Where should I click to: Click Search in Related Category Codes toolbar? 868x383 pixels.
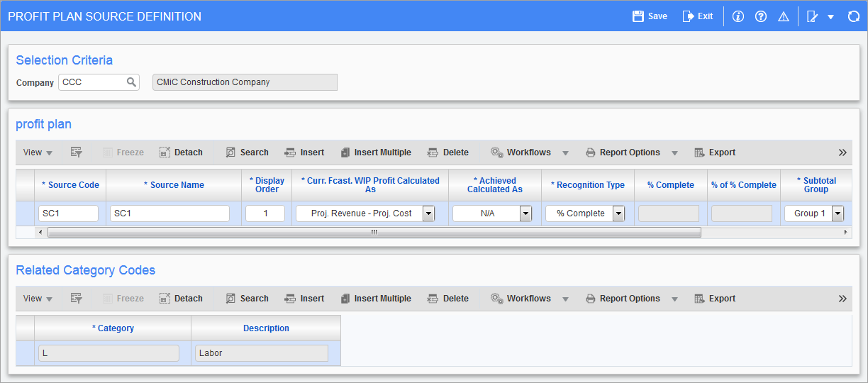pyautogui.click(x=247, y=299)
